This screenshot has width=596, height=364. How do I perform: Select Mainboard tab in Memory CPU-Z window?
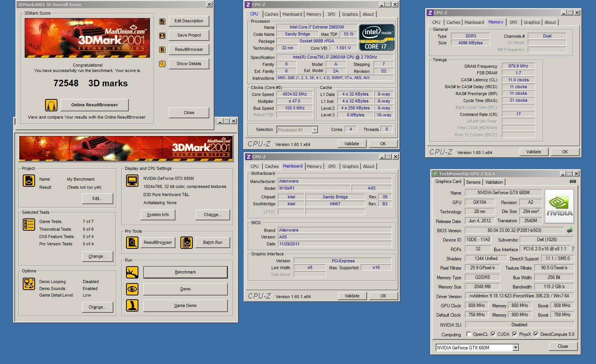[x=474, y=22]
